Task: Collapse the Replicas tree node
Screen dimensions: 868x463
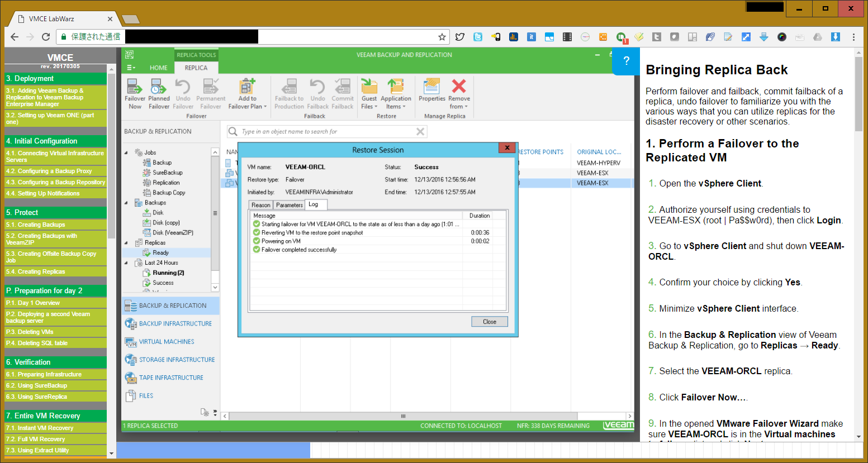Action: click(126, 243)
